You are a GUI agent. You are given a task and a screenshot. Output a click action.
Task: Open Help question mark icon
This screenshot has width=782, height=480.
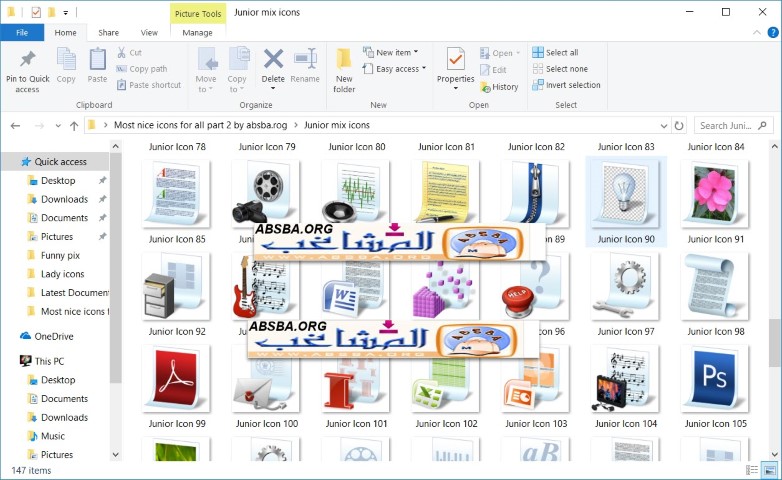[773, 32]
